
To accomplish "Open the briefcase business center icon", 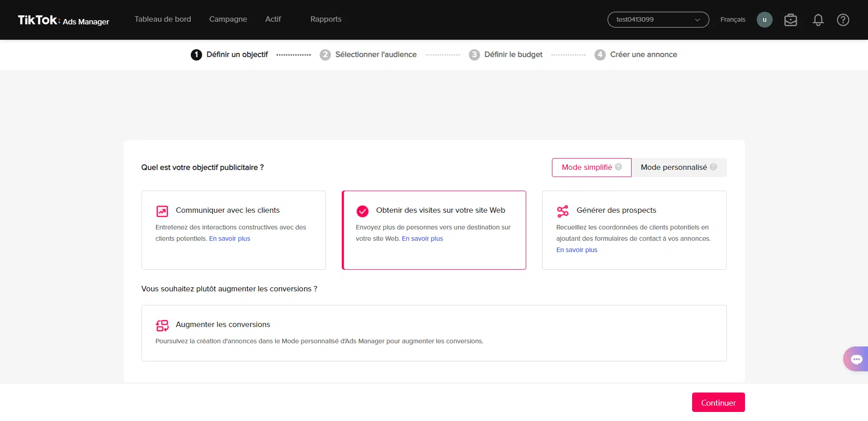I will pyautogui.click(x=790, y=20).
